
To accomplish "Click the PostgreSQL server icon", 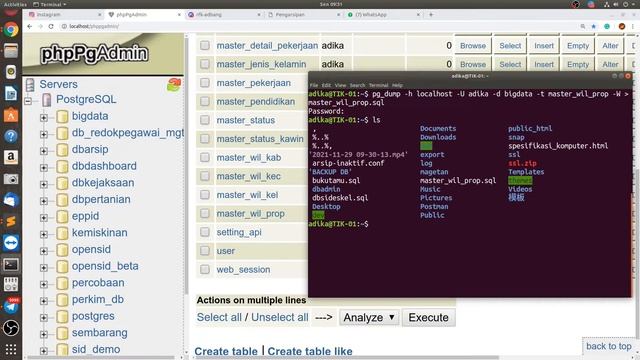I will tap(47, 99).
